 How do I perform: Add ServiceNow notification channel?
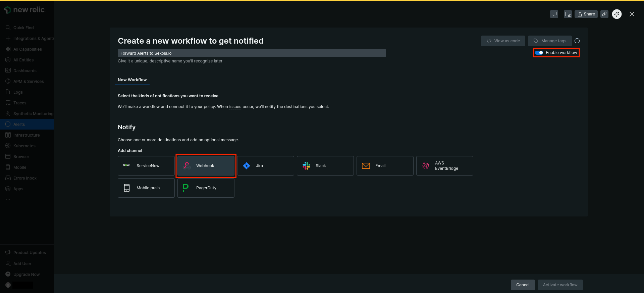click(146, 166)
